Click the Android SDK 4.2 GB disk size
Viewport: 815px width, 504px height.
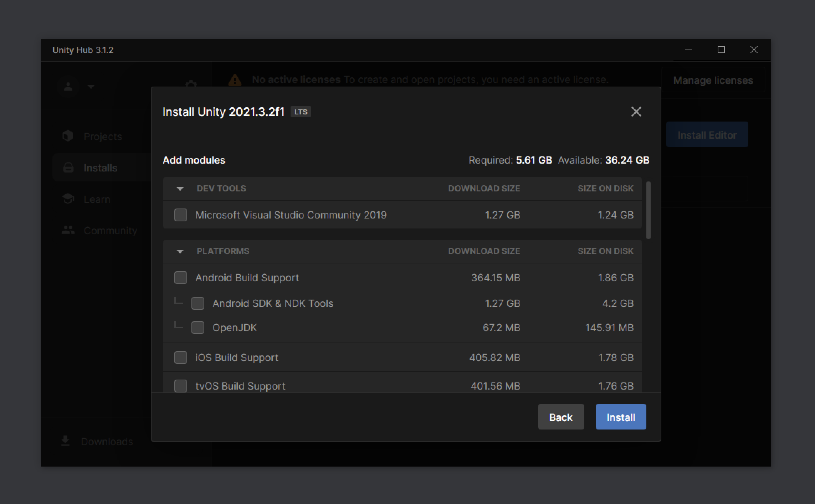[x=618, y=303]
